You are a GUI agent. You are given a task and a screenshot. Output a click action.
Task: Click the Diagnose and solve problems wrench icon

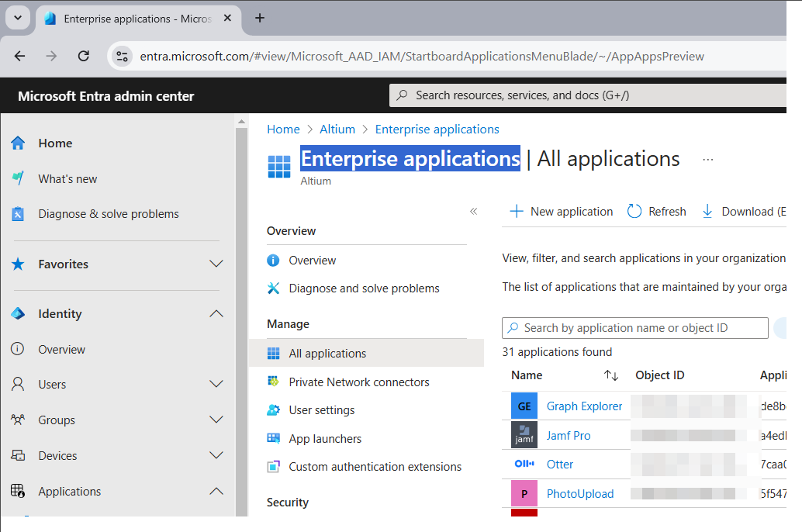coord(273,288)
